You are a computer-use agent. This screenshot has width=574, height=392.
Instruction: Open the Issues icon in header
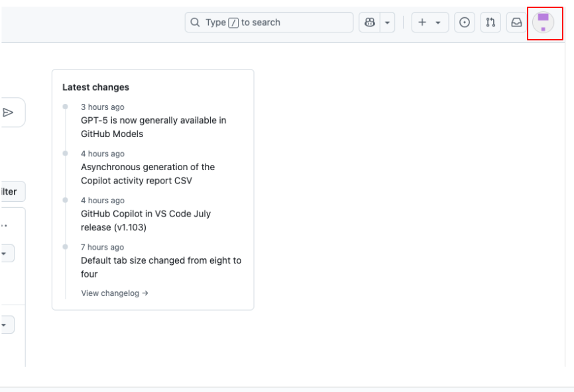pyautogui.click(x=465, y=23)
